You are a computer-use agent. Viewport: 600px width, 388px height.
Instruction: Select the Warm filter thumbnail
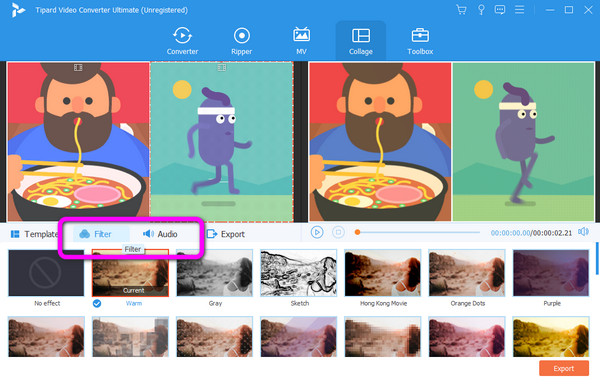pos(130,273)
